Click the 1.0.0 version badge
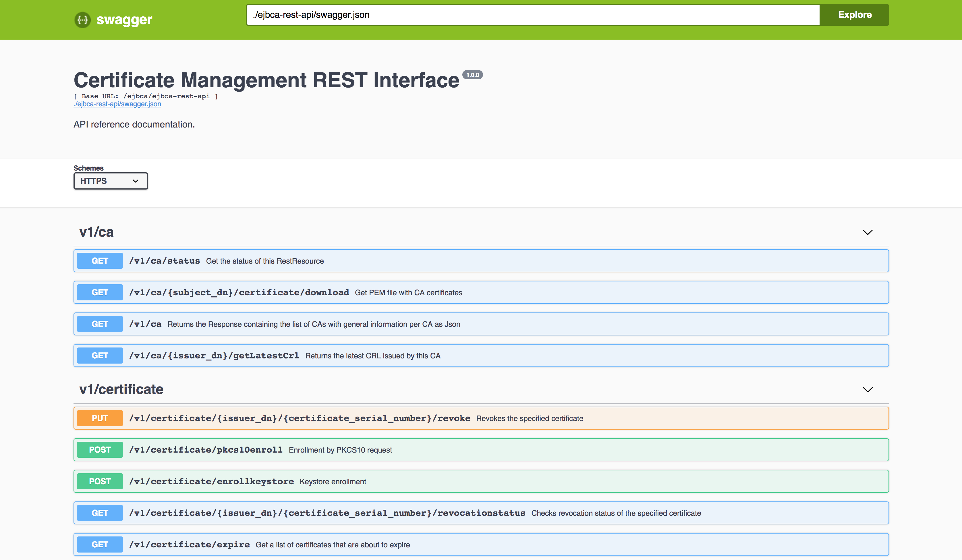 [472, 75]
